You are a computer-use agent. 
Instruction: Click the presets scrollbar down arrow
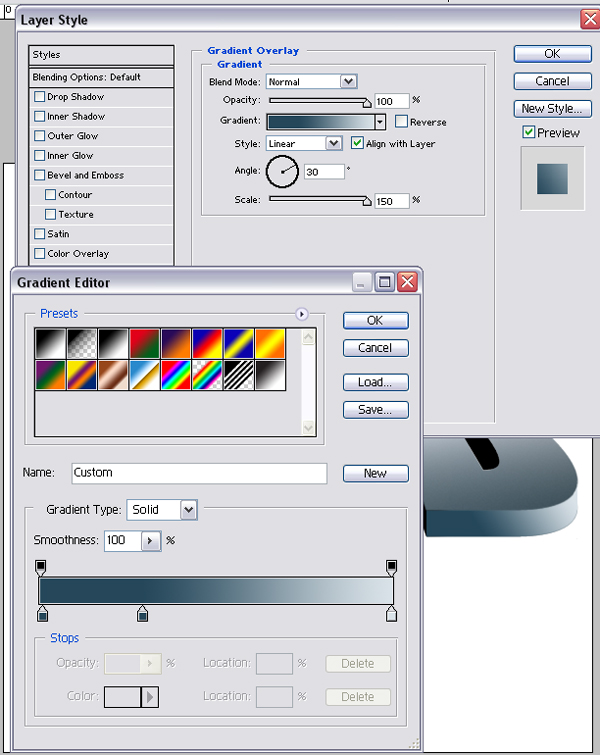pyautogui.click(x=308, y=427)
